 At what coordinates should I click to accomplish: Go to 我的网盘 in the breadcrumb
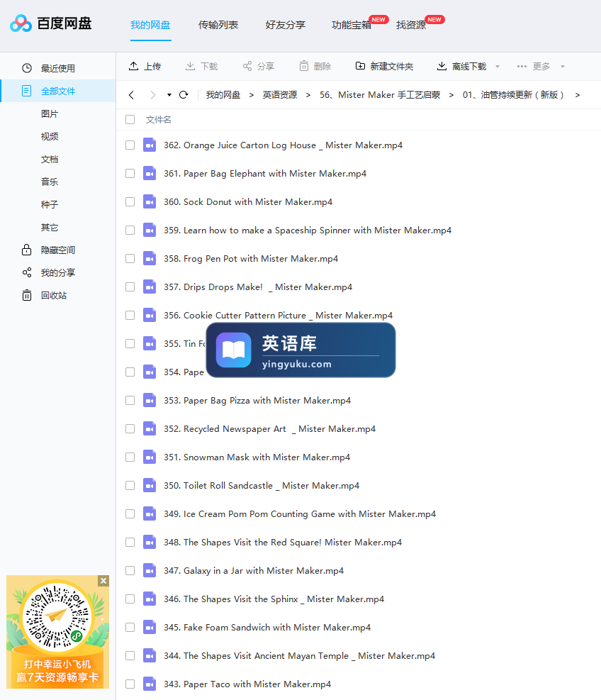coord(223,94)
